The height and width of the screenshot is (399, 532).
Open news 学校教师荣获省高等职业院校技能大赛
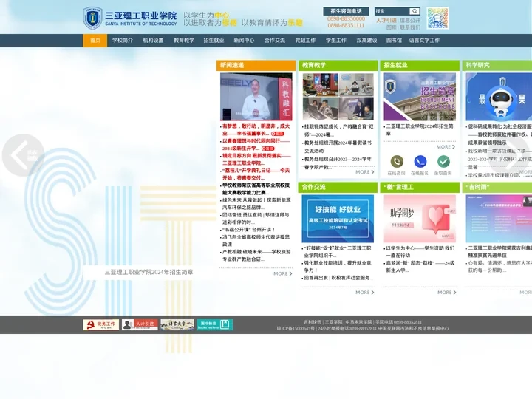coord(256,188)
